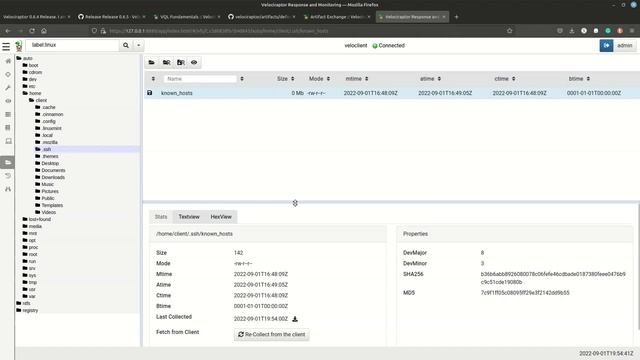Open the Desktop folder in tree

click(x=50, y=163)
